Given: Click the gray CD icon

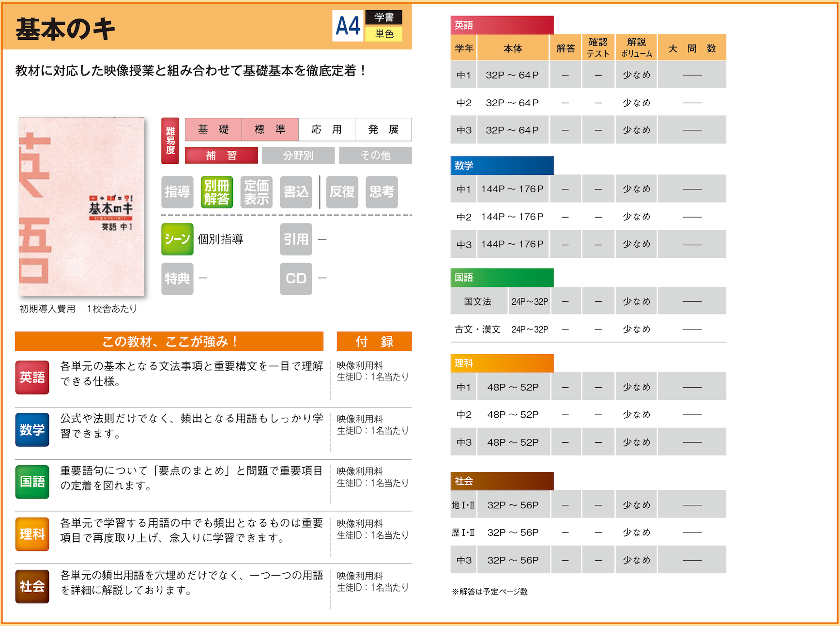Looking at the screenshot, I should tap(296, 279).
